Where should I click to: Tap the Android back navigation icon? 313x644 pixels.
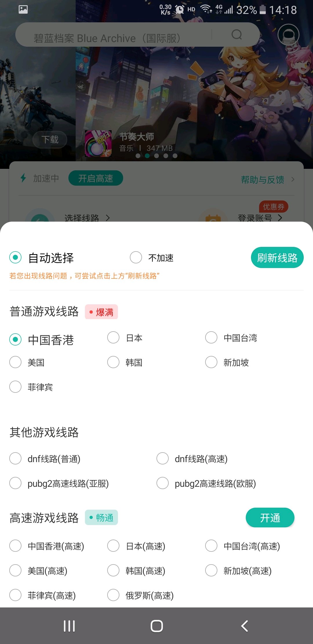pyautogui.click(x=244, y=626)
